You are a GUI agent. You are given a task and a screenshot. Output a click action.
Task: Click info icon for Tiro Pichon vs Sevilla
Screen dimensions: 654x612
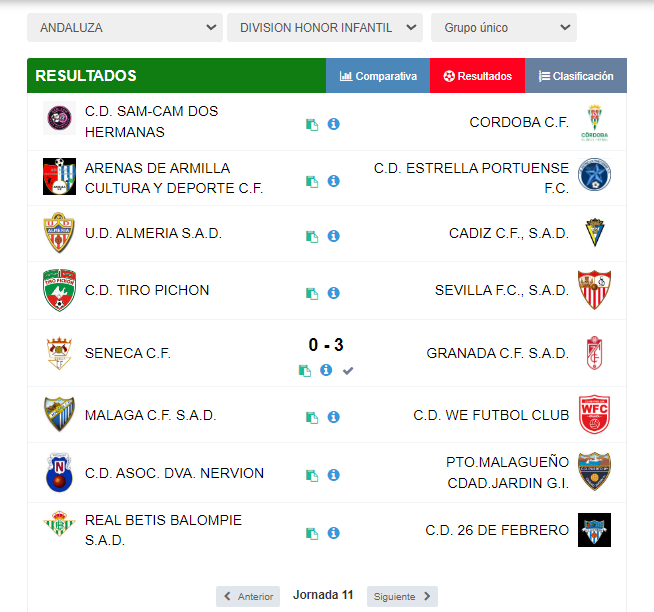coord(334,293)
